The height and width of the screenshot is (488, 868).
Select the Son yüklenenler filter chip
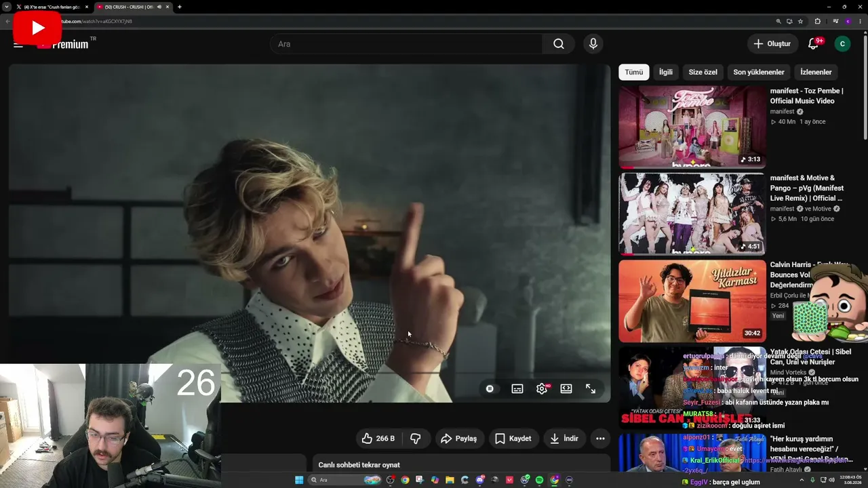point(759,72)
